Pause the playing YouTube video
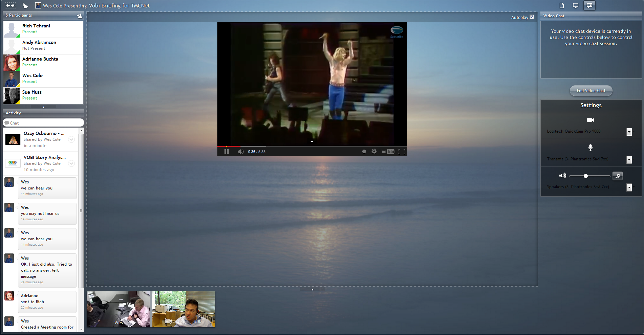The image size is (644, 335). [x=227, y=152]
